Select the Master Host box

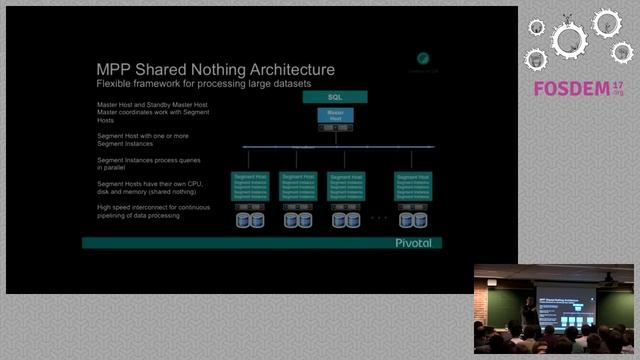click(x=336, y=115)
